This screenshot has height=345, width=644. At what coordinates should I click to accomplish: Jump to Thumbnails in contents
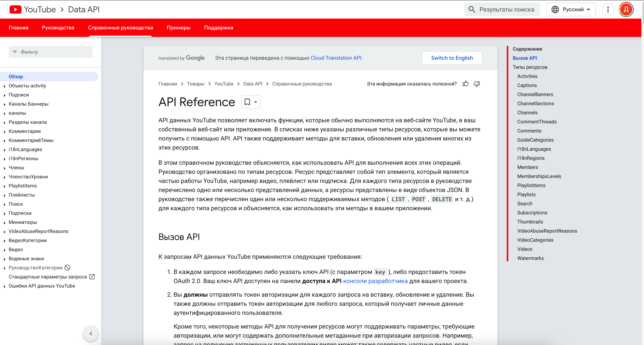530,222
